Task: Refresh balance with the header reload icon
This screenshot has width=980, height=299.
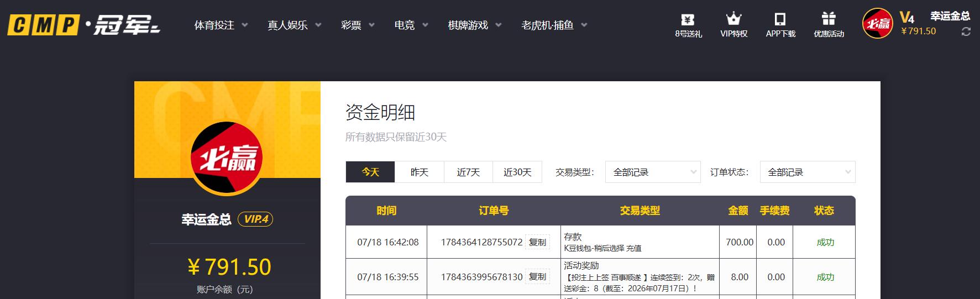Action: coord(966,32)
